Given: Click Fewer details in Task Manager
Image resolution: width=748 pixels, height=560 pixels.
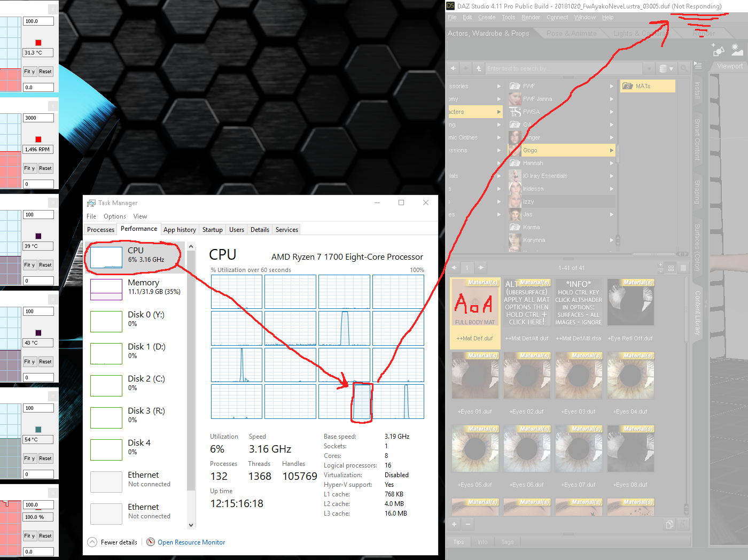Looking at the screenshot, I should point(113,542).
